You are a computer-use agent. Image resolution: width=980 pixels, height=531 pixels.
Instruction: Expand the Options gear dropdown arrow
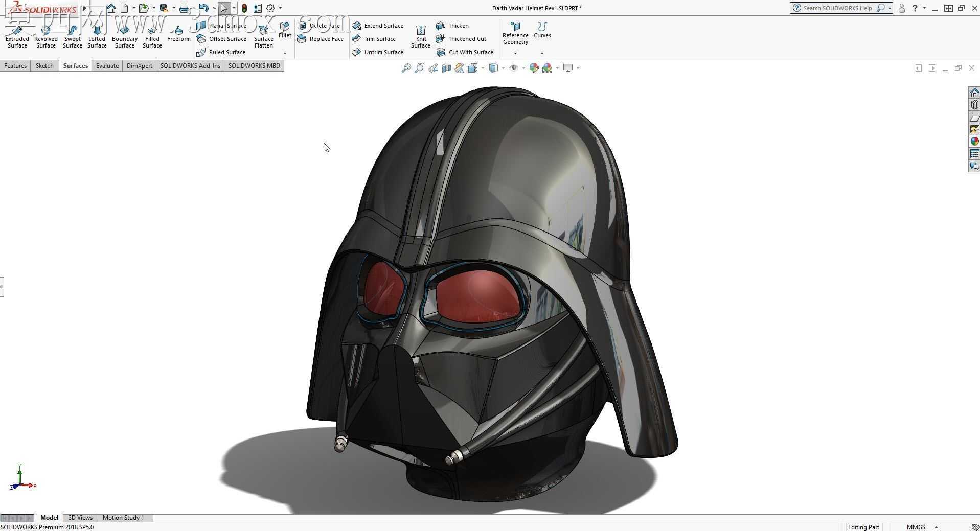(x=280, y=8)
